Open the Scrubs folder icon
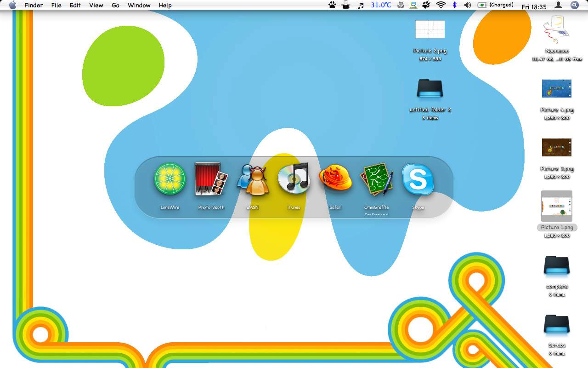Screen dimensions: 588x368 coord(557,324)
